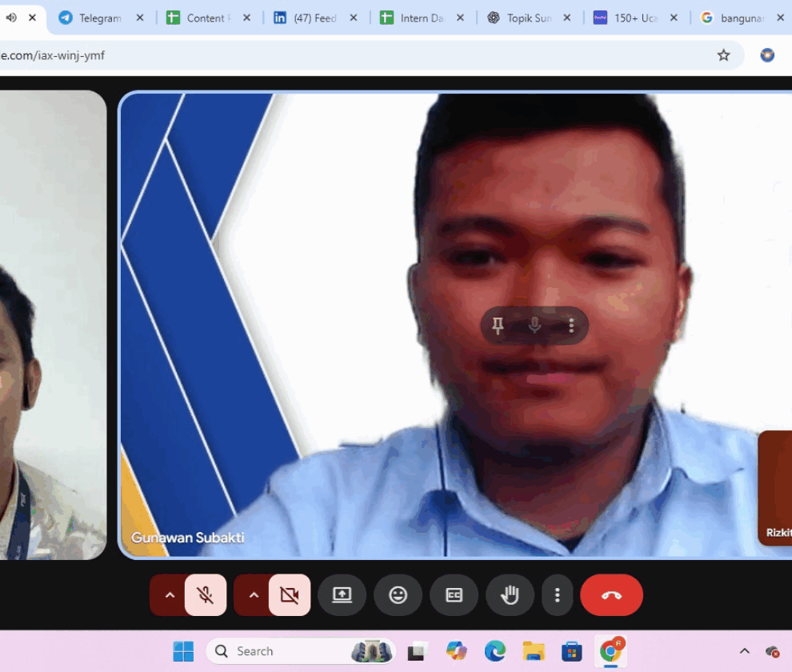This screenshot has width=792, height=672.
Task: Click the Present screen button
Action: [x=342, y=595]
